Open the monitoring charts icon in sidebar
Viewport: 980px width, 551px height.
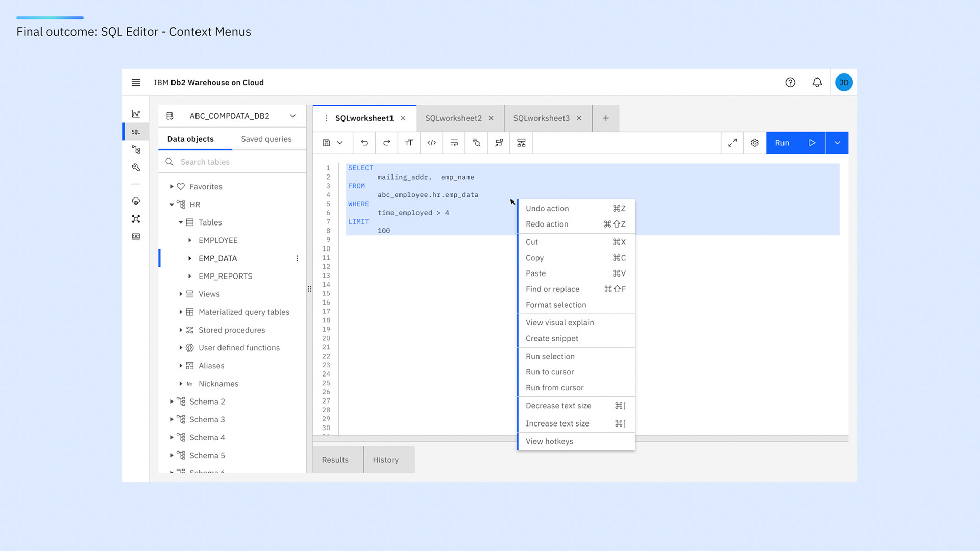click(135, 113)
